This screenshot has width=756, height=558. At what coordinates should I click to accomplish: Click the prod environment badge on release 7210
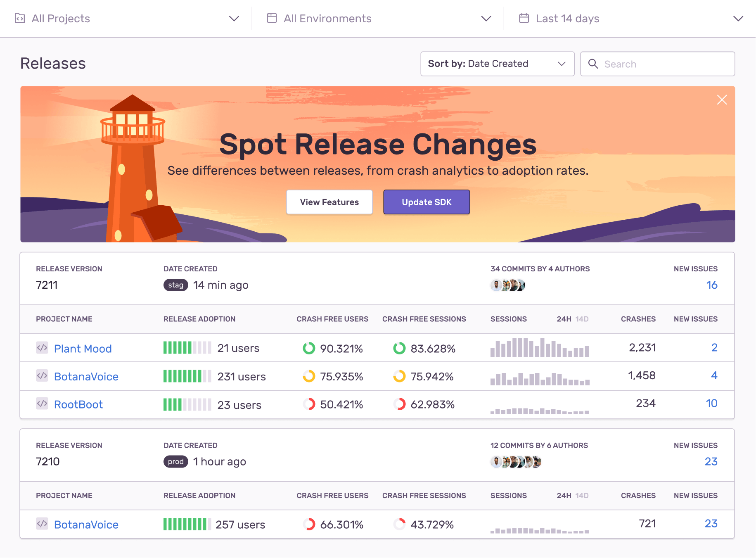(x=175, y=461)
